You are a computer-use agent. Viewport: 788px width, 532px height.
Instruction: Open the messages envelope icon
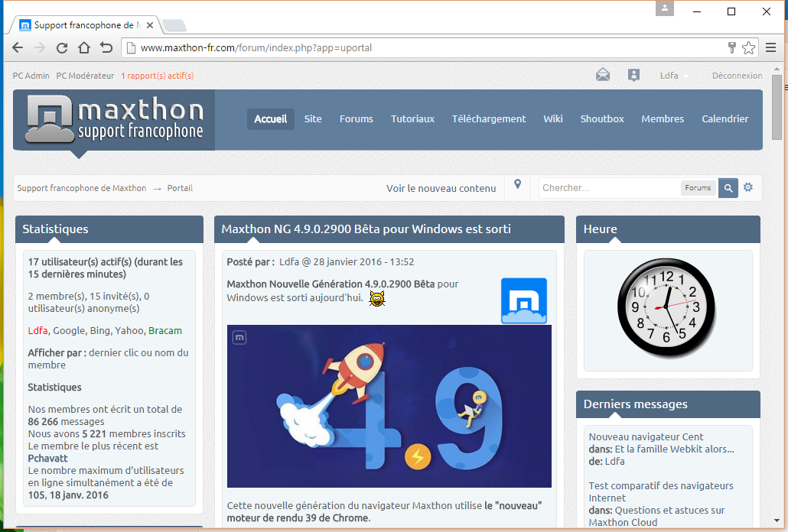tap(603, 75)
